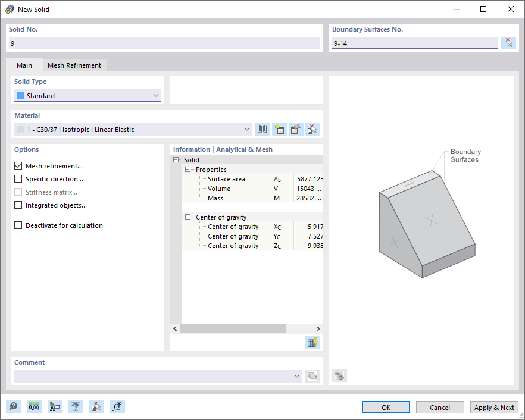525x420 pixels.
Task: Open the Comment dropdown list
Action: point(297,375)
